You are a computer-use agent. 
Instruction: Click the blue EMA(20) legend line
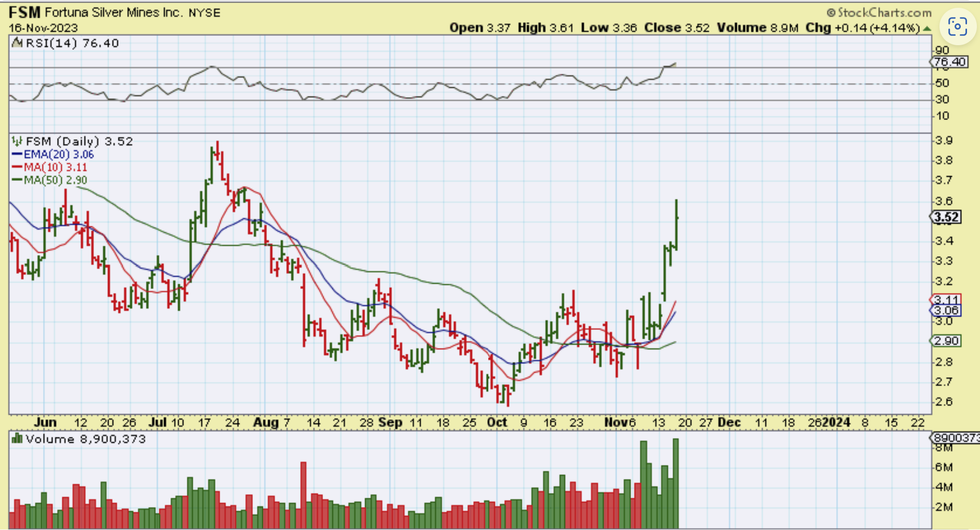click(x=17, y=154)
